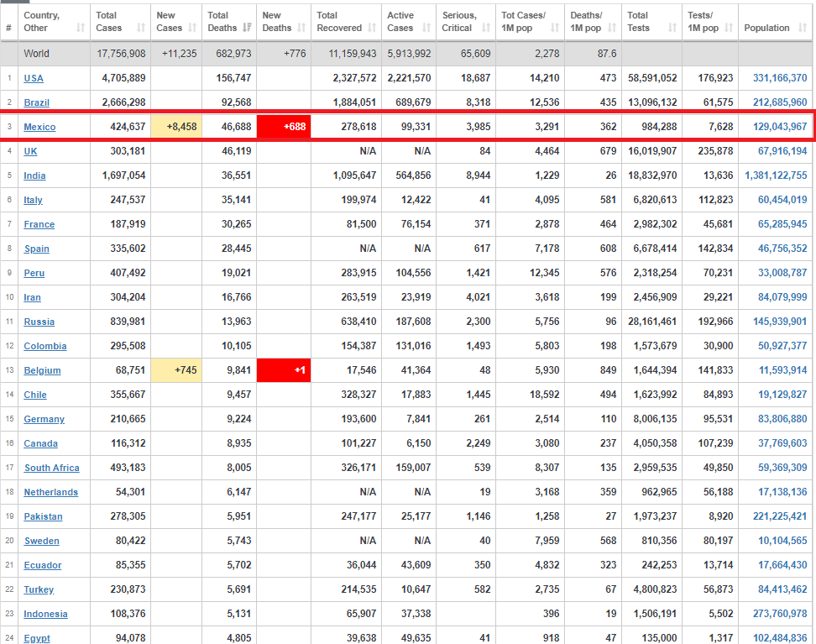Click India population link 1,381,122,755
816x644 pixels.
coord(776,175)
